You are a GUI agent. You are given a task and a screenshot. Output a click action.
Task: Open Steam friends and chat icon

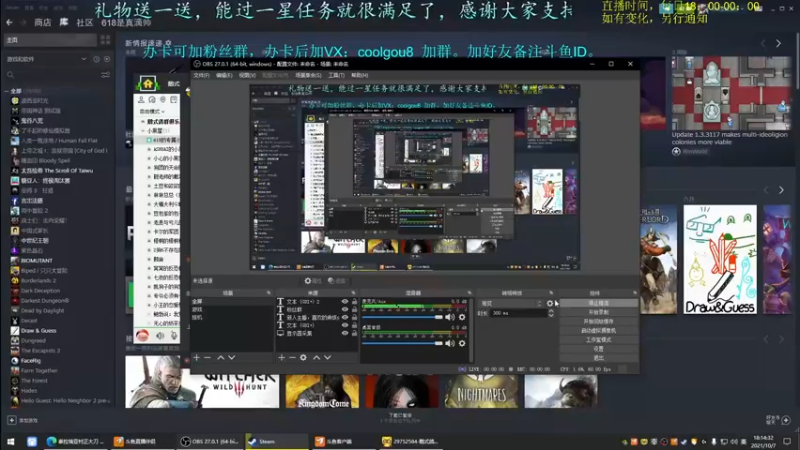[x=786, y=420]
